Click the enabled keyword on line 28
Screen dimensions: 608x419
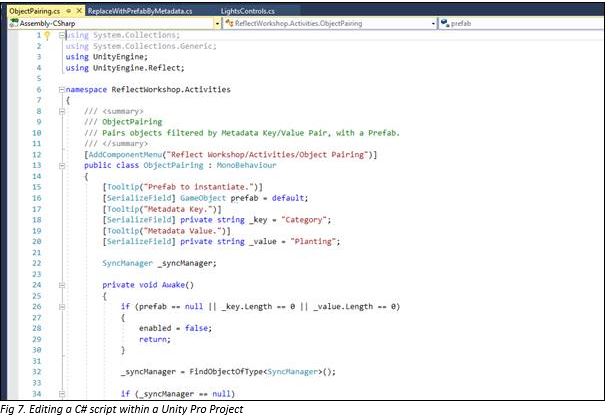[155, 328]
